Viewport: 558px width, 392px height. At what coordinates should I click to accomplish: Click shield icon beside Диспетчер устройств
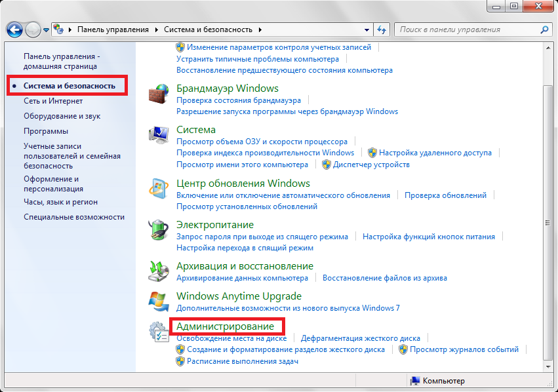coord(327,165)
